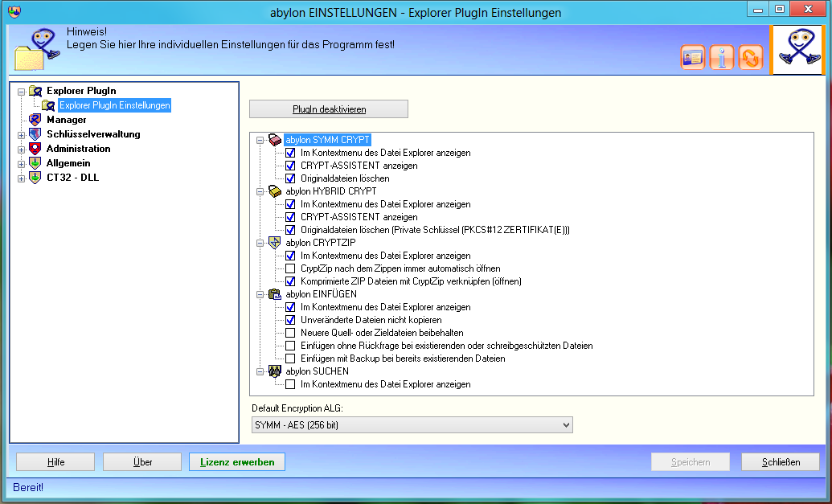Toggle Komprimierte ZIP Dateien verknüpfen checkbox

click(x=290, y=281)
